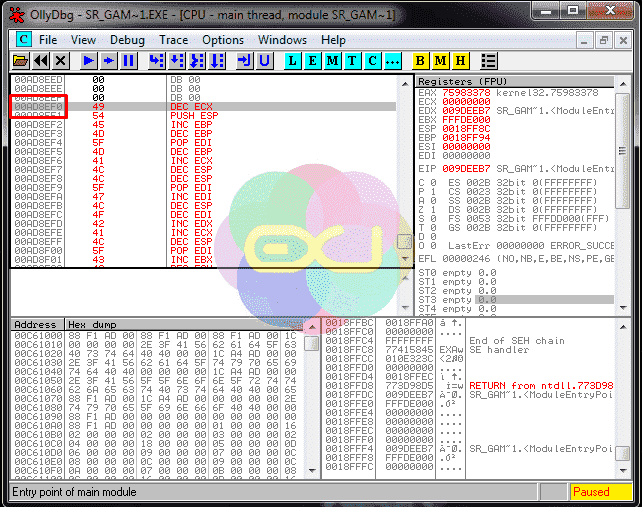Open the Help menu
Image resolution: width=642 pixels, height=507 pixels.
click(333, 40)
